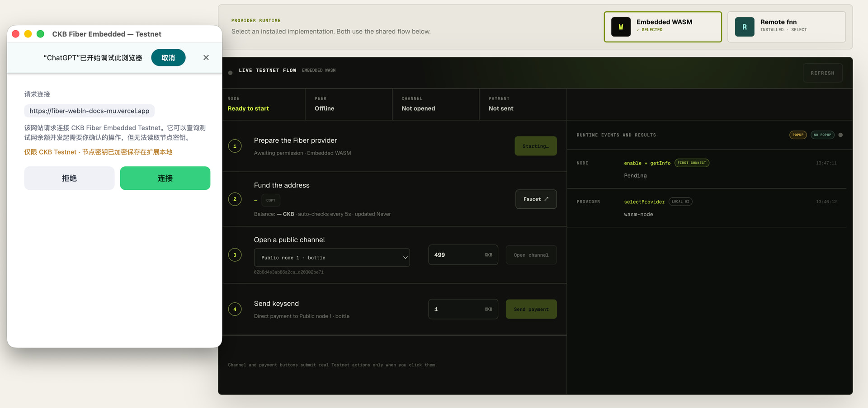
Task: Click the Send payment button
Action: click(x=531, y=309)
